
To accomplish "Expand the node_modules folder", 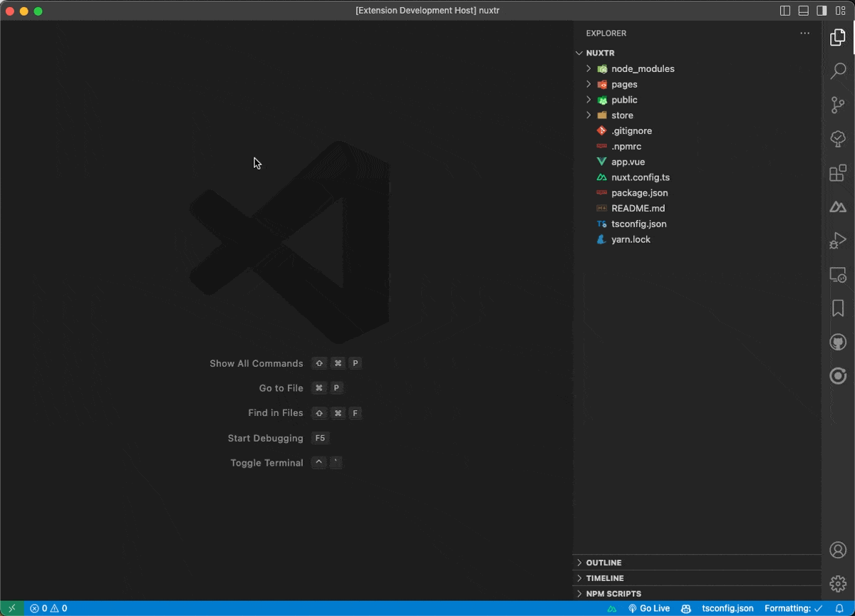I will (x=698, y=69).
